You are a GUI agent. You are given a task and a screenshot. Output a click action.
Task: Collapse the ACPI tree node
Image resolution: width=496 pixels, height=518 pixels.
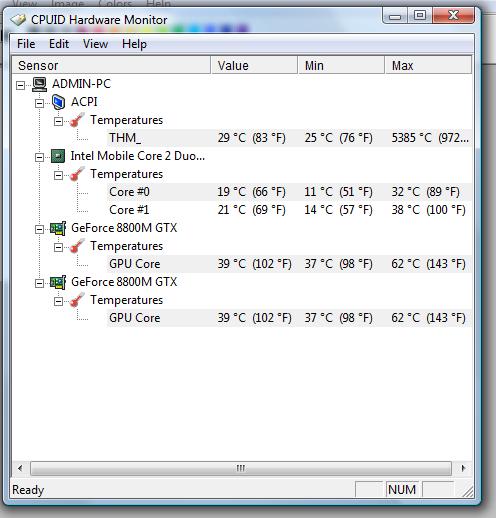tap(39, 103)
